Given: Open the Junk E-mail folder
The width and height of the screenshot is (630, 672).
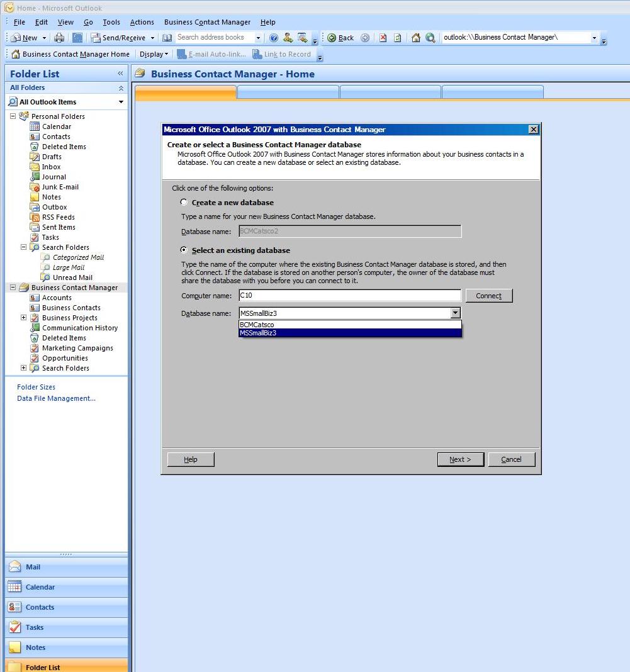Looking at the screenshot, I should [60, 187].
